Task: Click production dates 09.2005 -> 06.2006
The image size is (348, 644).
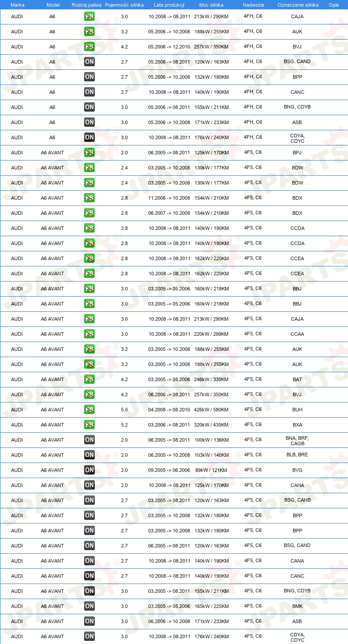Action: pyautogui.click(x=169, y=471)
